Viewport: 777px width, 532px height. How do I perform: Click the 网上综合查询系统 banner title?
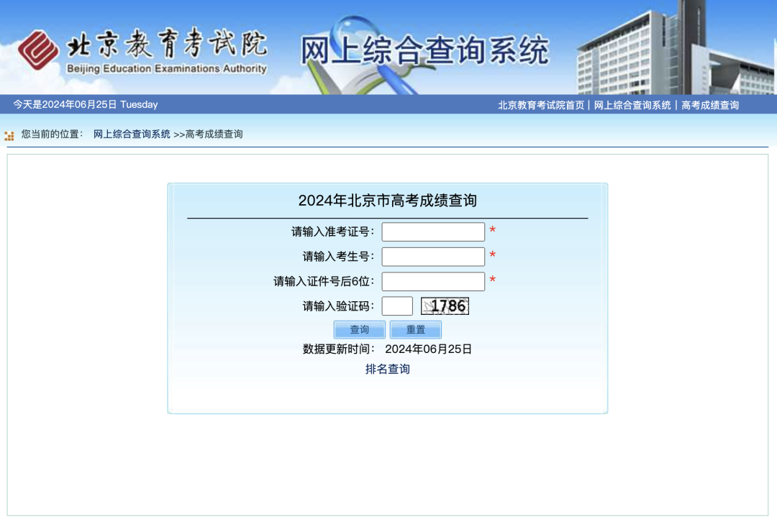(424, 50)
